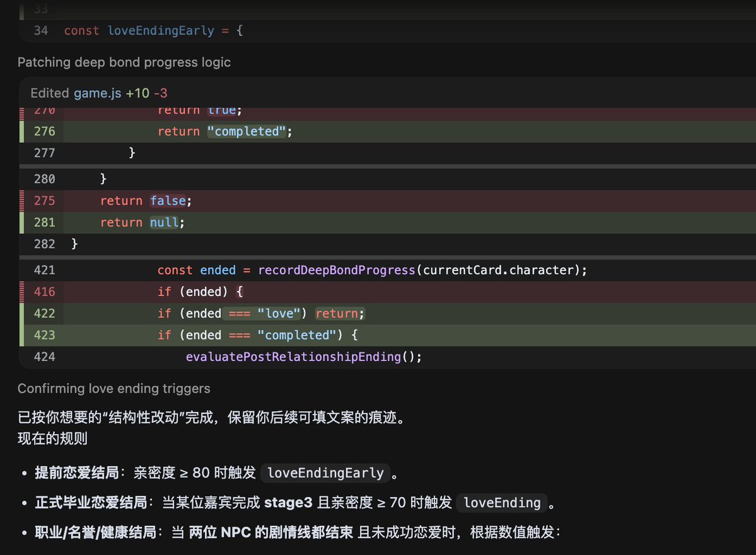The height and width of the screenshot is (555, 756).
Task: Open the game.js file link
Action: 97,93
